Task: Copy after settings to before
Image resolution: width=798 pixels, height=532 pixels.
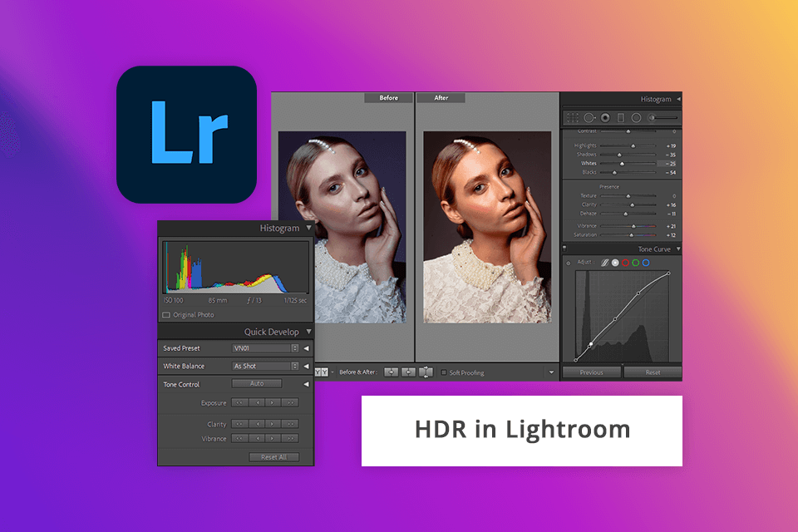Action: 408,372
